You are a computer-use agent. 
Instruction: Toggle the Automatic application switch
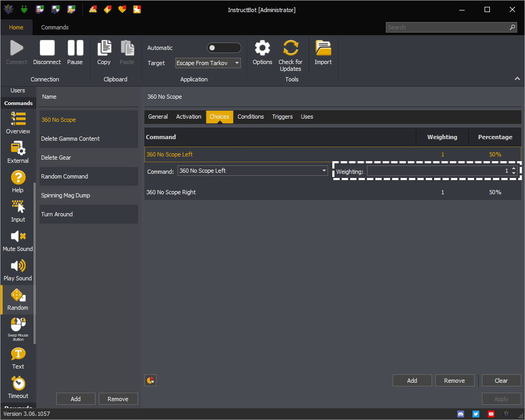click(x=224, y=48)
